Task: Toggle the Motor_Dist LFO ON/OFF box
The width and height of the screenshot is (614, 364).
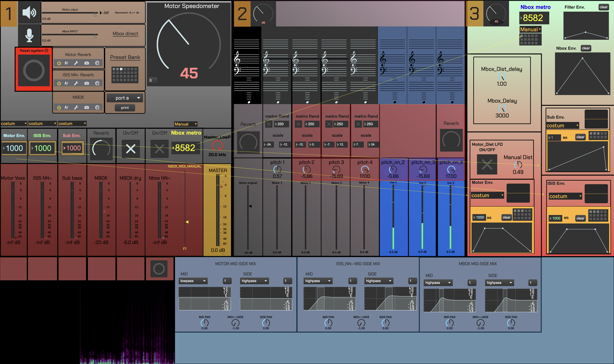Action: tap(487, 164)
